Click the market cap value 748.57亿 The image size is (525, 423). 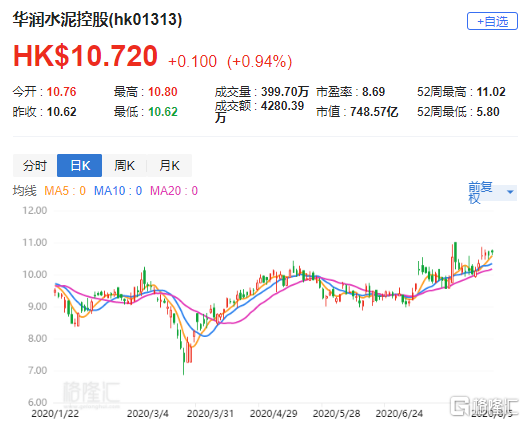(x=374, y=112)
